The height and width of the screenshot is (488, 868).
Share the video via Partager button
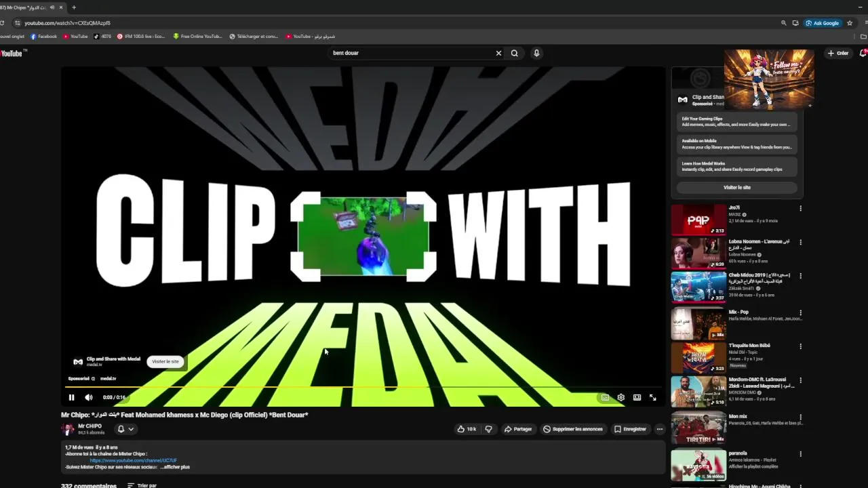pyautogui.click(x=517, y=429)
